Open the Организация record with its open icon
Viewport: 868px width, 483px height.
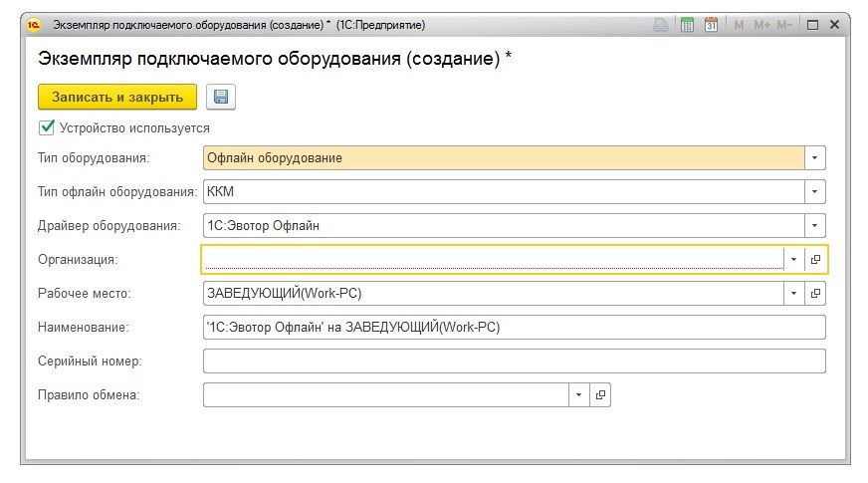(815, 259)
